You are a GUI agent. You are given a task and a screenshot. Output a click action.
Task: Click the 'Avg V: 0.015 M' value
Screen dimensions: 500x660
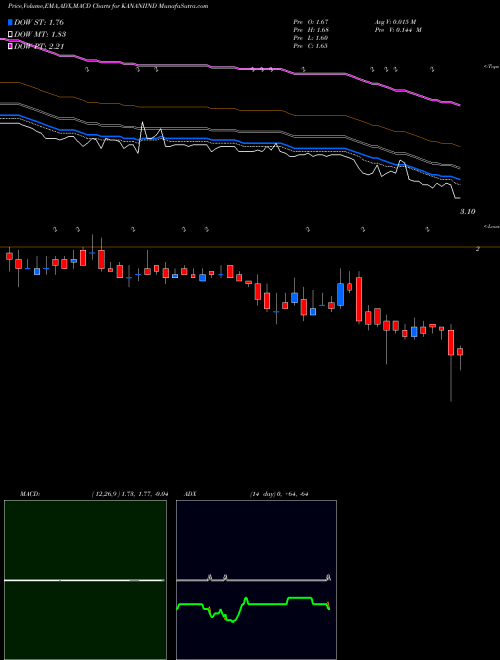[395, 22]
